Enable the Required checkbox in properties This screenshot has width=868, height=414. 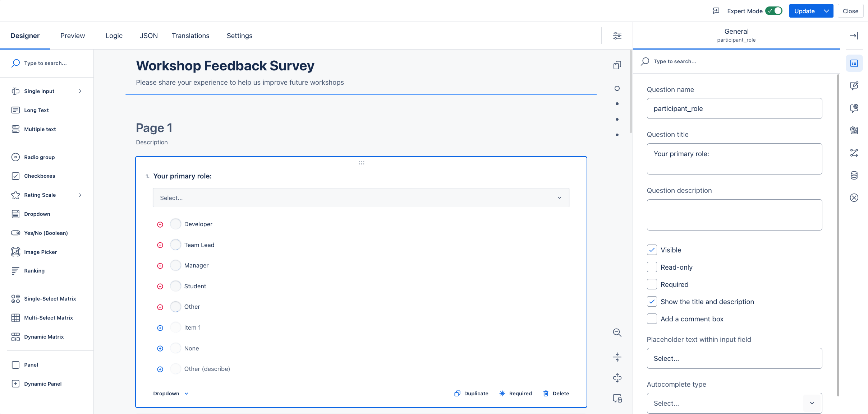(652, 284)
